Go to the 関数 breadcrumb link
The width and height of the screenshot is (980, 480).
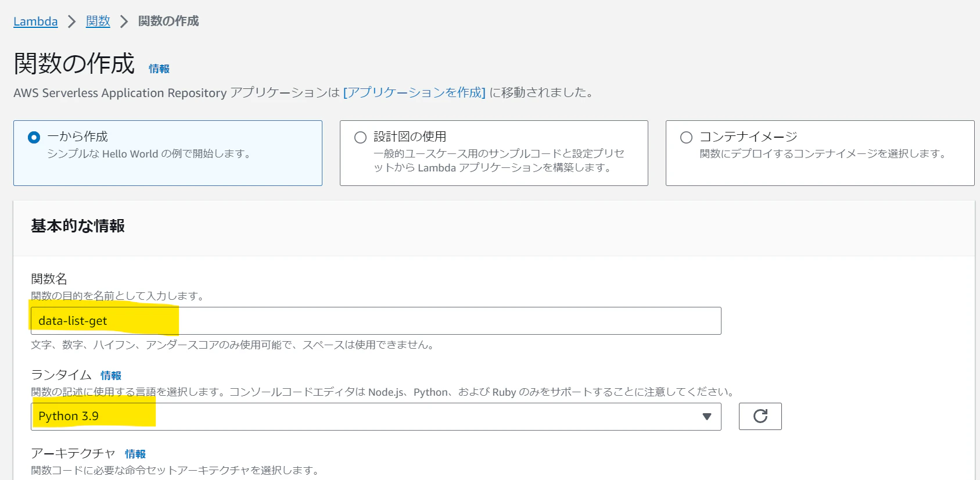[98, 22]
